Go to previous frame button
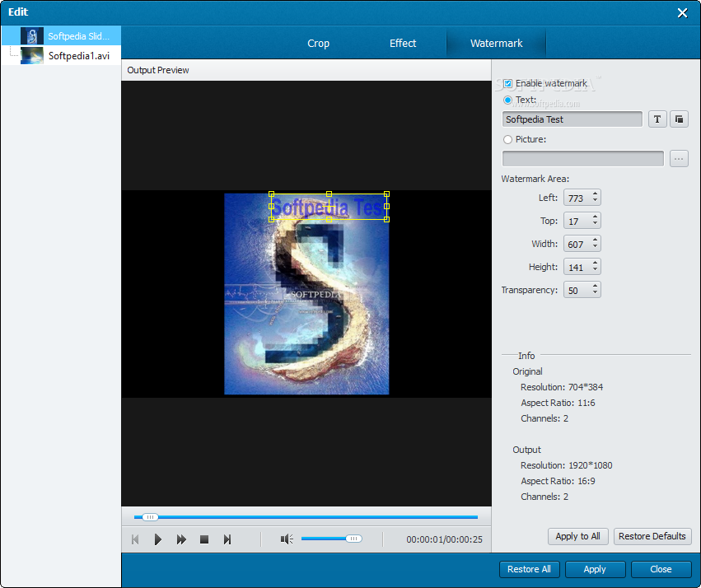Viewport: 701px width, 588px height. [135, 539]
